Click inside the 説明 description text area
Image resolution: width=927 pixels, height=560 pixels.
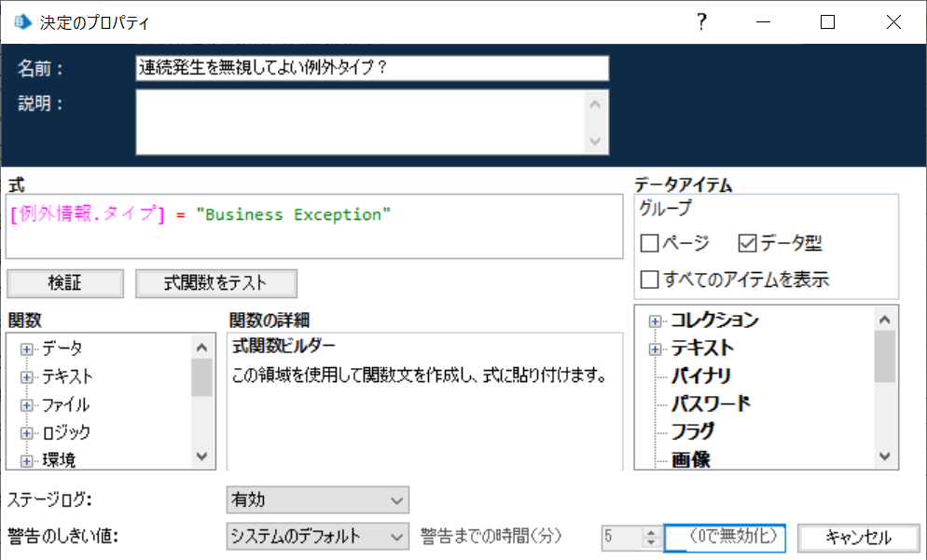pos(360,122)
